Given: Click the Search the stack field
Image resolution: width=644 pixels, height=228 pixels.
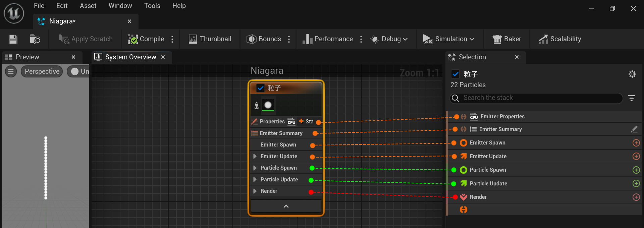Looking at the screenshot, I should (536, 98).
